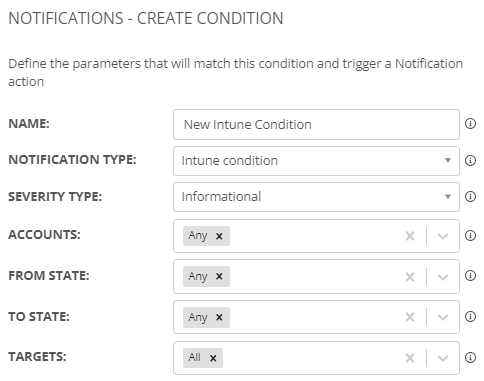Remove the Any tag from From State
This screenshot has height=381, width=484.
[x=219, y=277]
